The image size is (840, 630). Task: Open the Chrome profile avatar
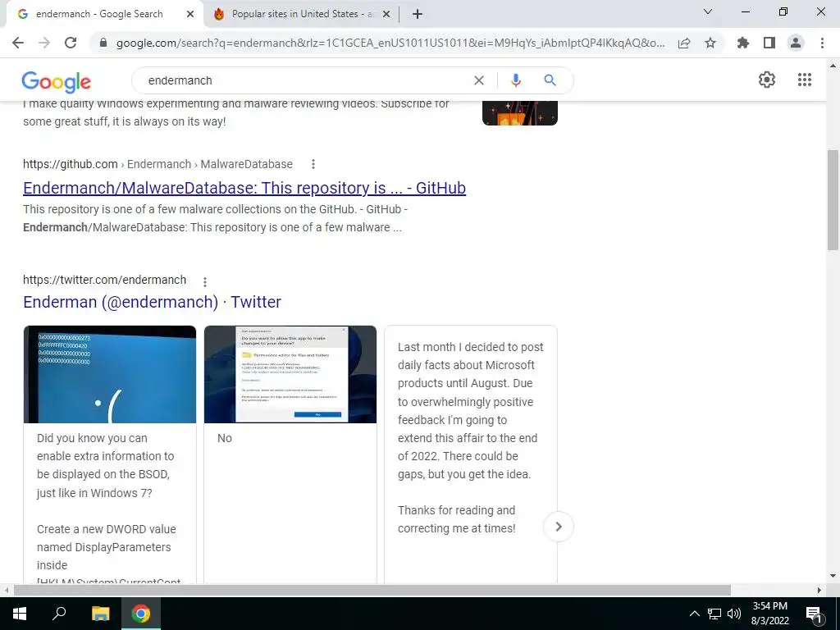pos(796,43)
